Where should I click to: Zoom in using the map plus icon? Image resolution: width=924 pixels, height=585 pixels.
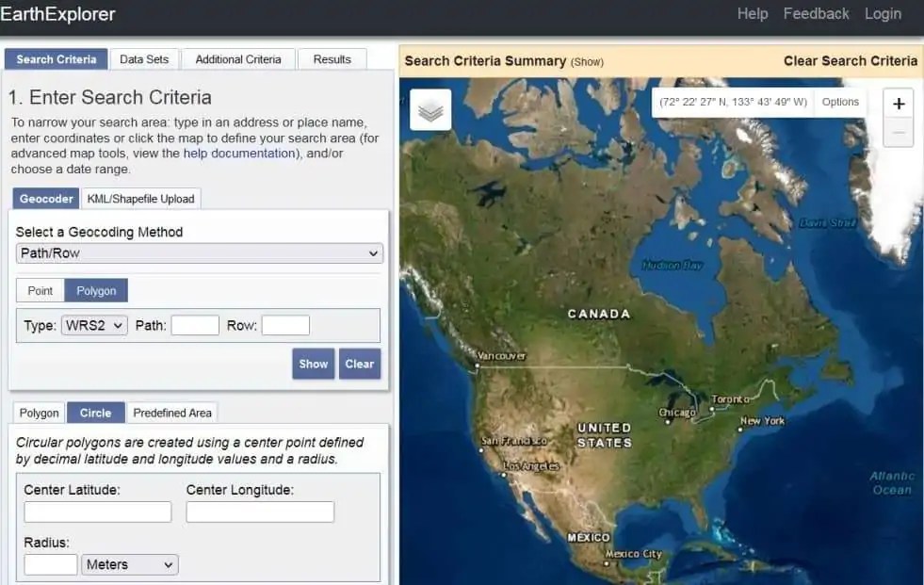898,102
